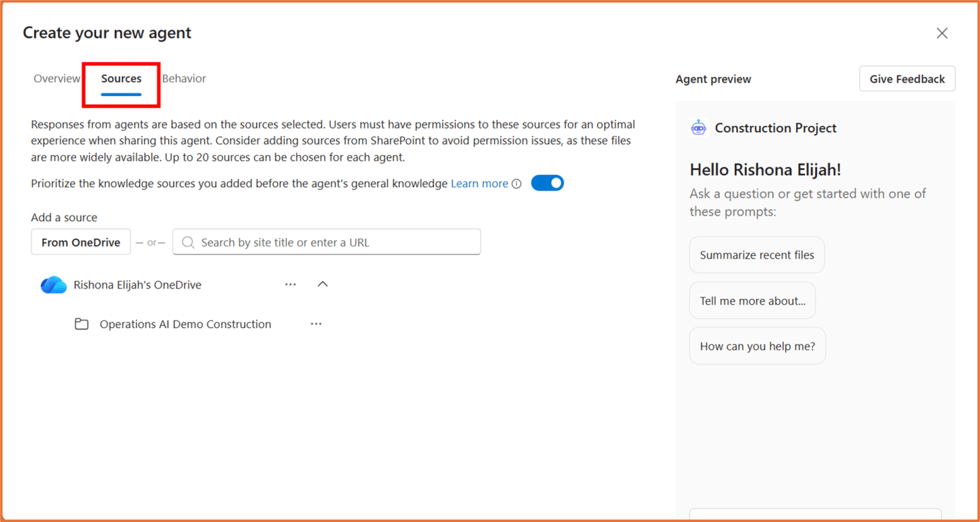Click the info icon beside Learn more

pyautogui.click(x=517, y=184)
